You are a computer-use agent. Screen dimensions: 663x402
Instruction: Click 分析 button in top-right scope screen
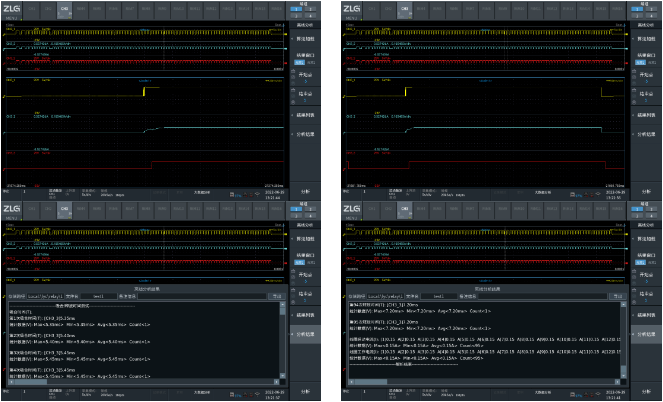(x=645, y=191)
